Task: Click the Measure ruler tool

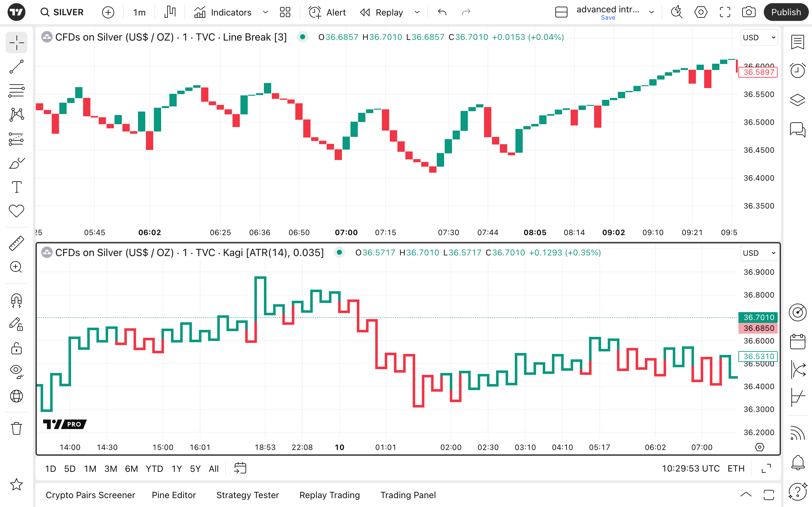Action: 16,243
